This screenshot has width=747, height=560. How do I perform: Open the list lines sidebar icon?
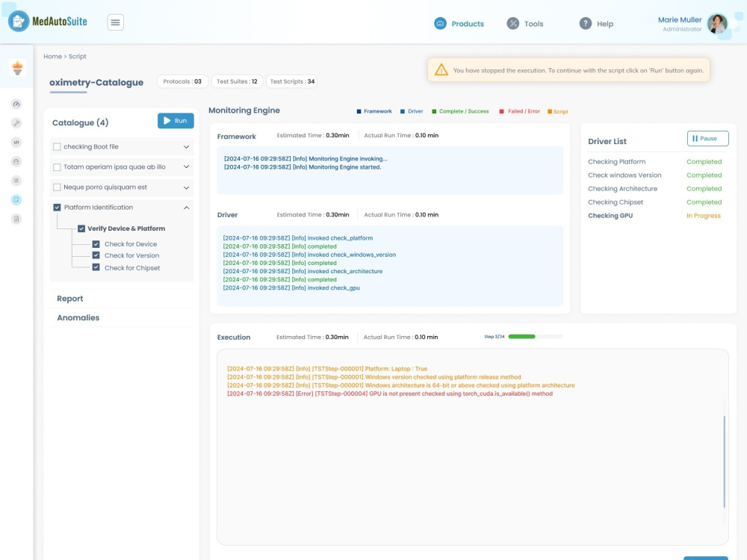click(16, 181)
